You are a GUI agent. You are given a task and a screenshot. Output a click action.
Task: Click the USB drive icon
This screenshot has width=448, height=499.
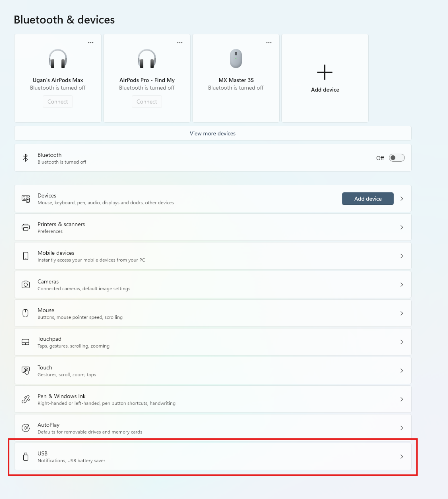[x=26, y=456]
